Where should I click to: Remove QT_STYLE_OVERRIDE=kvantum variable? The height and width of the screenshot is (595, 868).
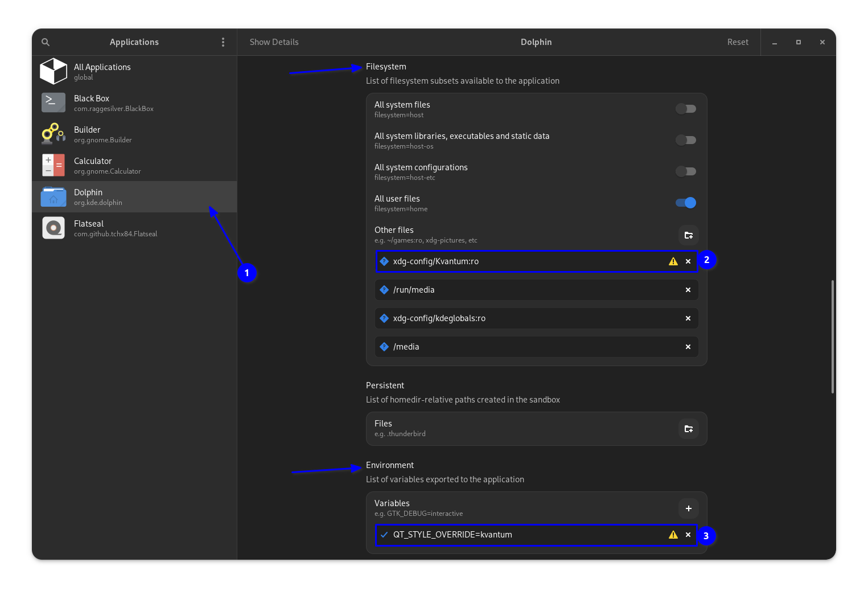coord(688,535)
